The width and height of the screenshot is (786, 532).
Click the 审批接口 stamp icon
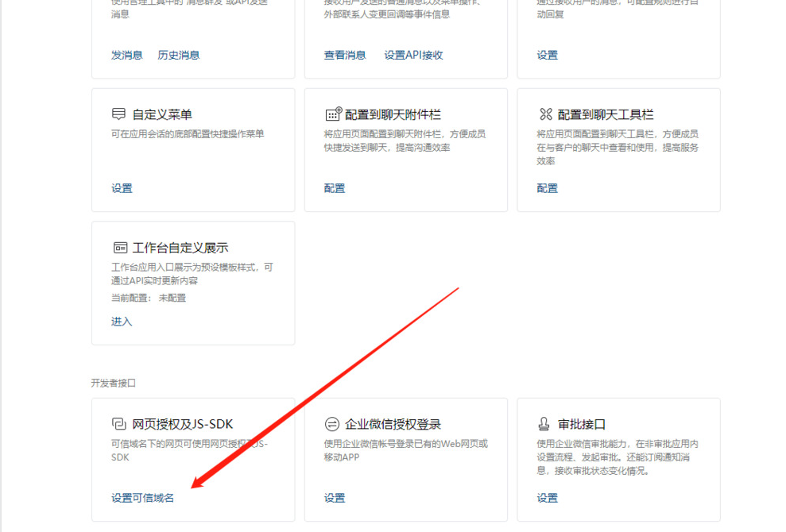[545, 424]
